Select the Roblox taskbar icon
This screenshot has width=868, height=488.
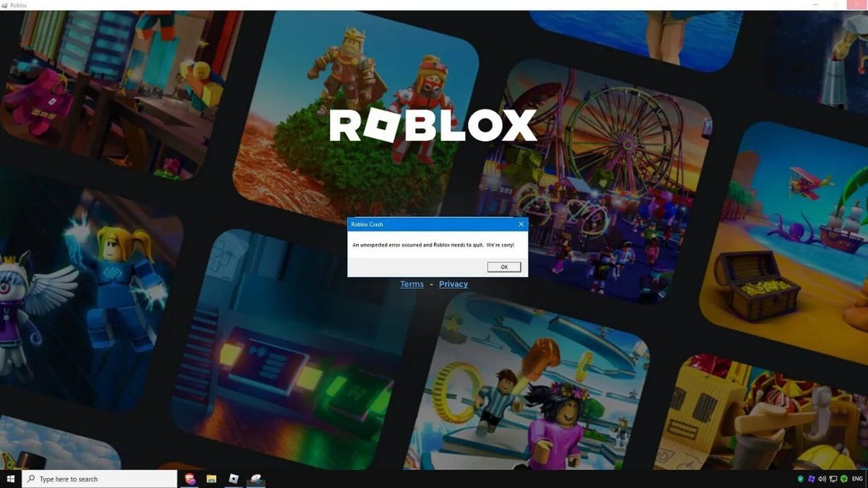(x=234, y=479)
